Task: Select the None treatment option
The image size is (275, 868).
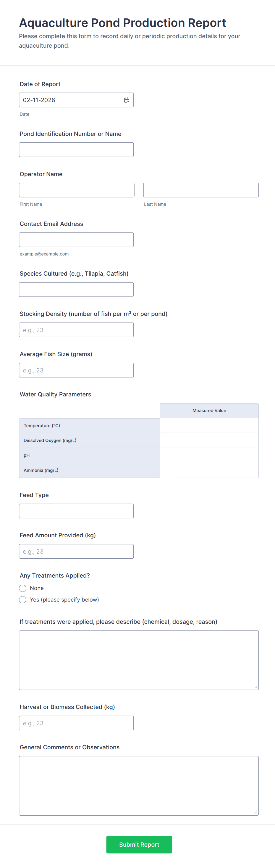Action: coord(22,588)
